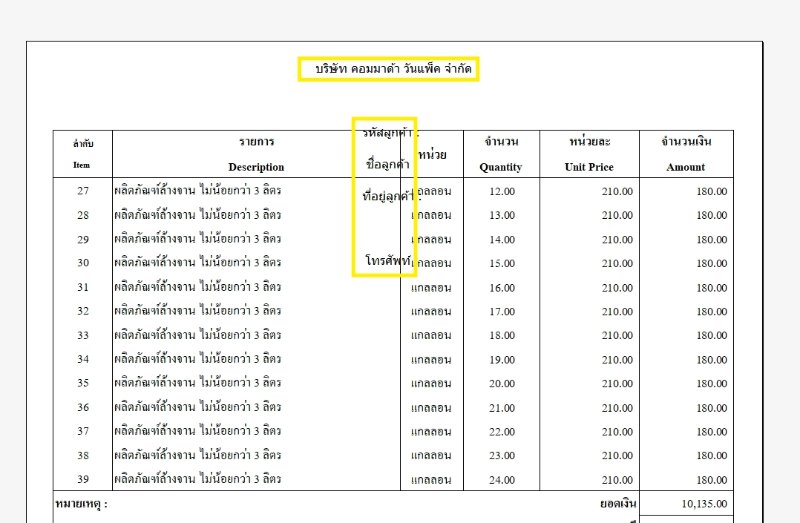This screenshot has height=523, width=800.
Task: Click the company name title บริษัท คอมมาด้า วันแพ็ค จำกัด
Action: coord(389,70)
